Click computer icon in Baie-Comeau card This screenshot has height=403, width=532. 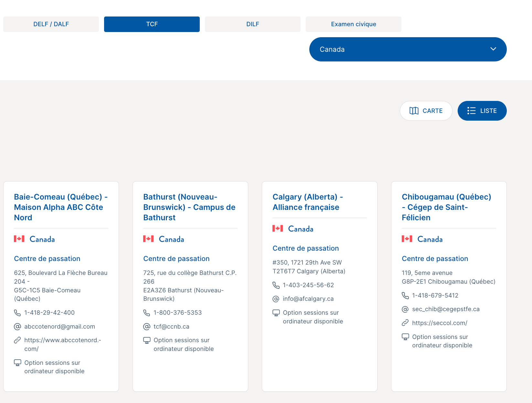pos(17,363)
